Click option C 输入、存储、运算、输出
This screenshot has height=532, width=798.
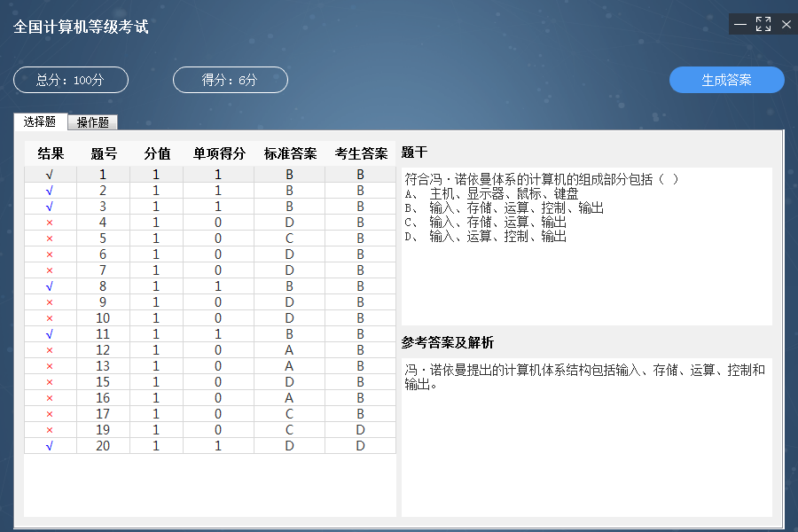[x=486, y=223]
